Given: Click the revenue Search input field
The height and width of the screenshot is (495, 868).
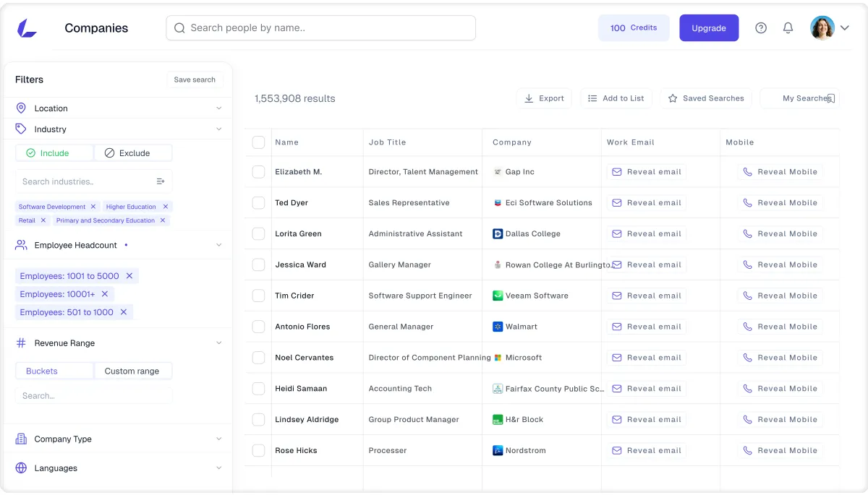Looking at the screenshot, I should [93, 395].
